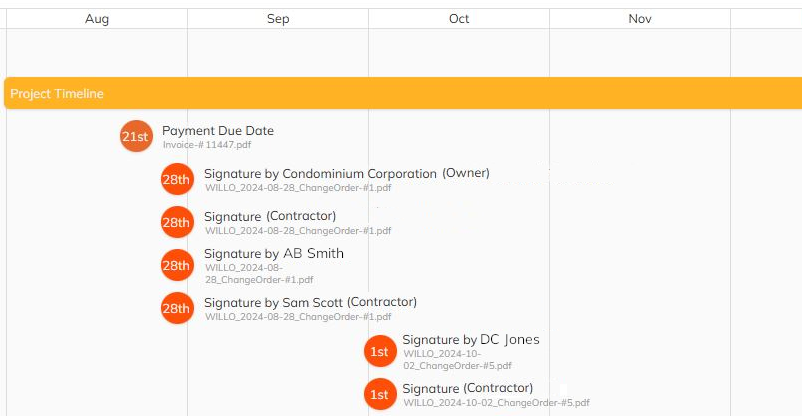802x416 pixels.
Task: Open Signature by Sam Scott (Contractor) event
Action: point(310,302)
